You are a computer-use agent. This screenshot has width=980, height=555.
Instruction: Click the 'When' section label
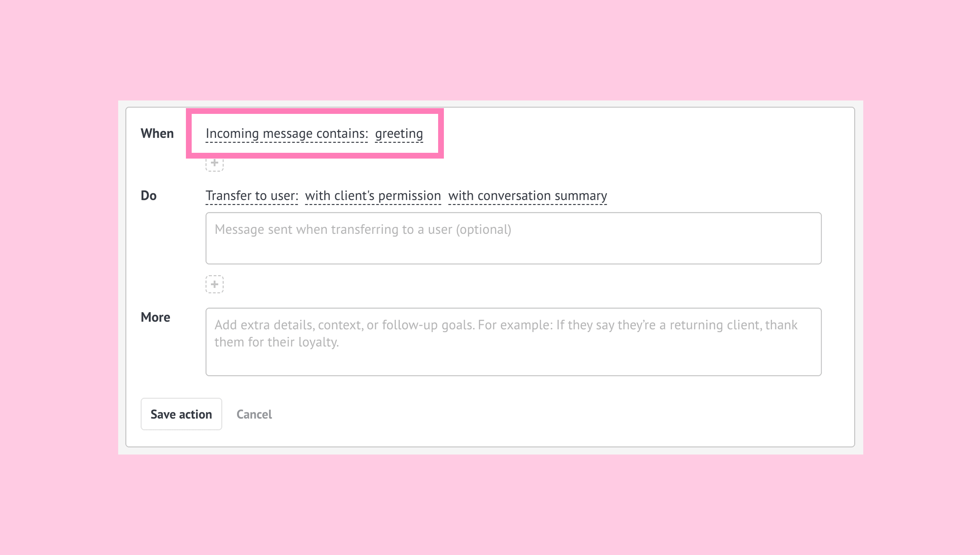157,133
